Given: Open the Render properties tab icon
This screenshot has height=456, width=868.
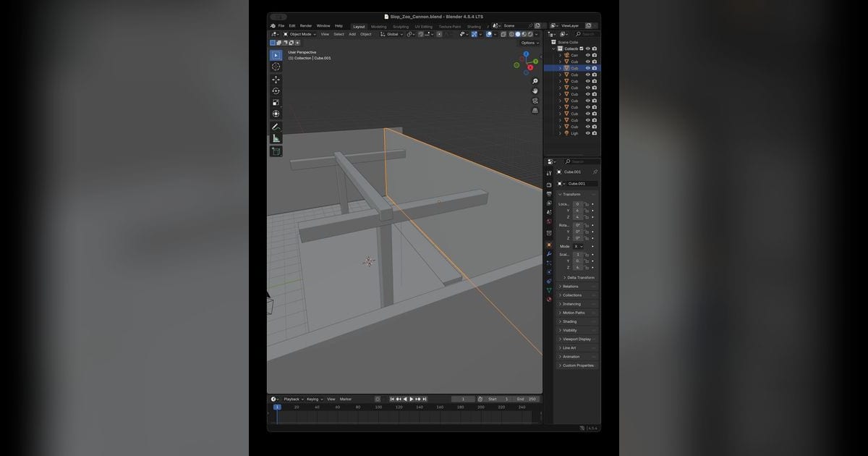Looking at the screenshot, I should 549,185.
